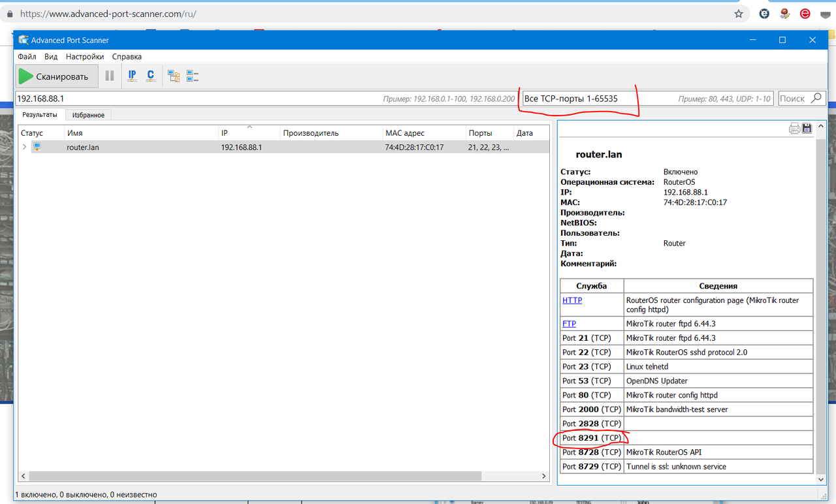Click the IP address range input field
Viewport: 836px width, 504px height.
click(266, 99)
